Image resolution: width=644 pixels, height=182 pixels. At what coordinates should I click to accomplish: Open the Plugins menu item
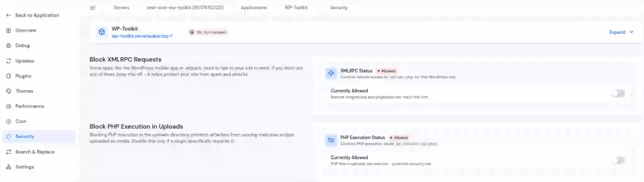click(39, 76)
